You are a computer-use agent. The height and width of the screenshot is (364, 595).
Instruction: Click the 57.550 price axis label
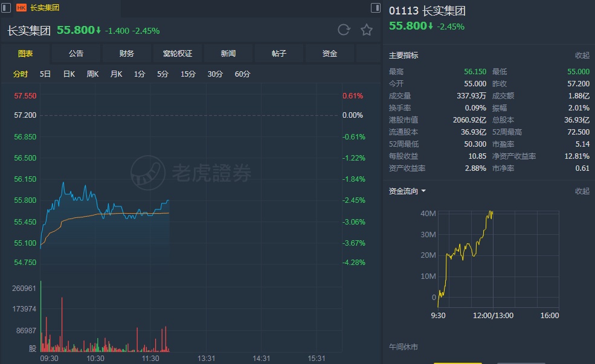25,96
